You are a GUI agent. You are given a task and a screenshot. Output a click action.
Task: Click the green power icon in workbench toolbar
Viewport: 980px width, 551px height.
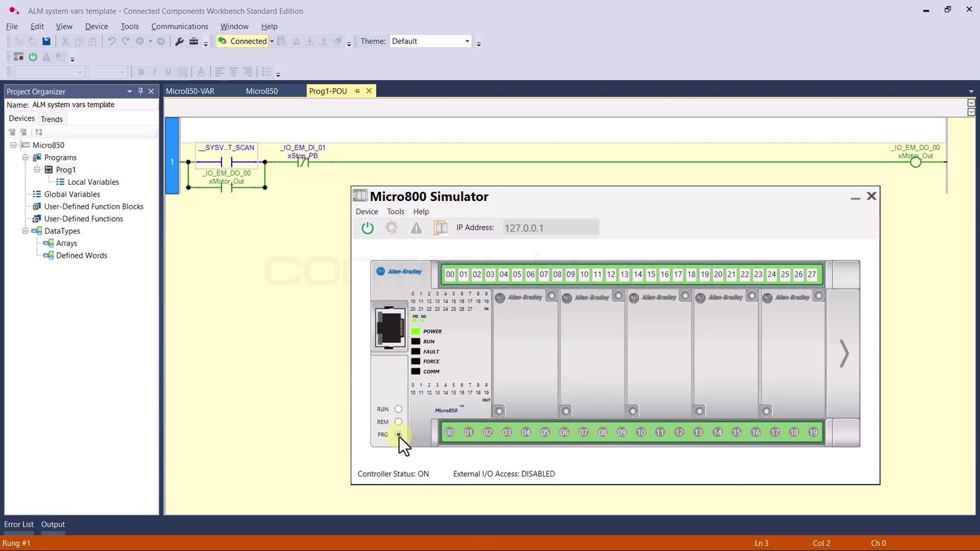33,57
